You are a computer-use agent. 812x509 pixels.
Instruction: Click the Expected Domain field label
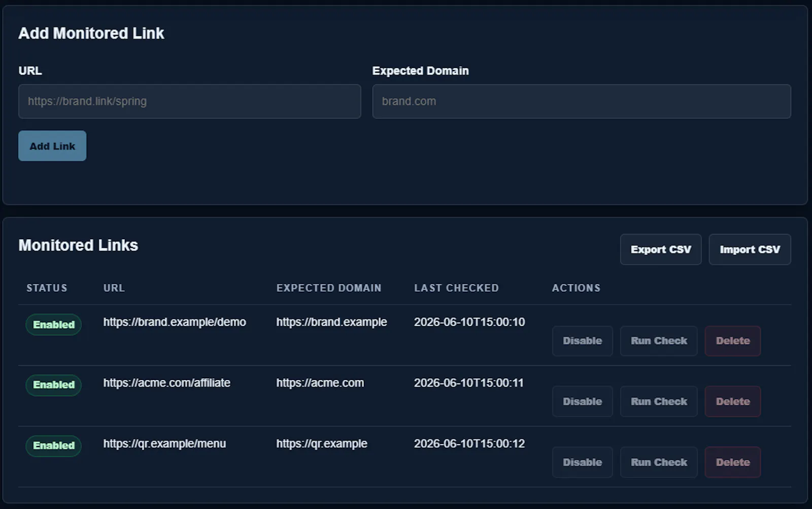click(x=420, y=71)
